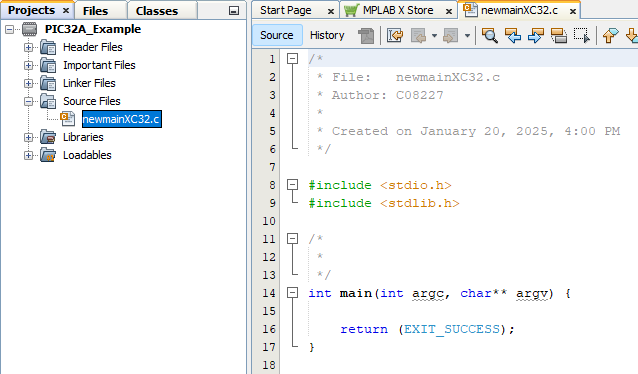
Task: Close the newmainXC32.c editor tab
Action: pos(573,11)
